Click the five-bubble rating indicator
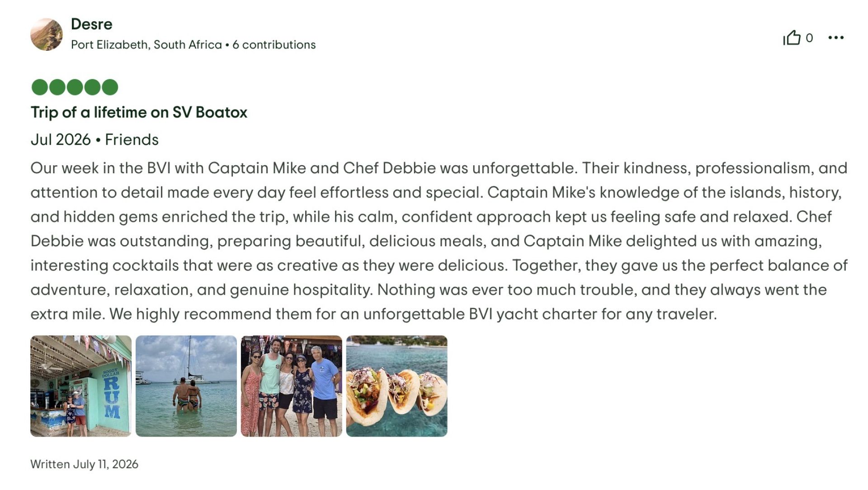Image resolution: width=868 pixels, height=490 pixels. (x=75, y=87)
